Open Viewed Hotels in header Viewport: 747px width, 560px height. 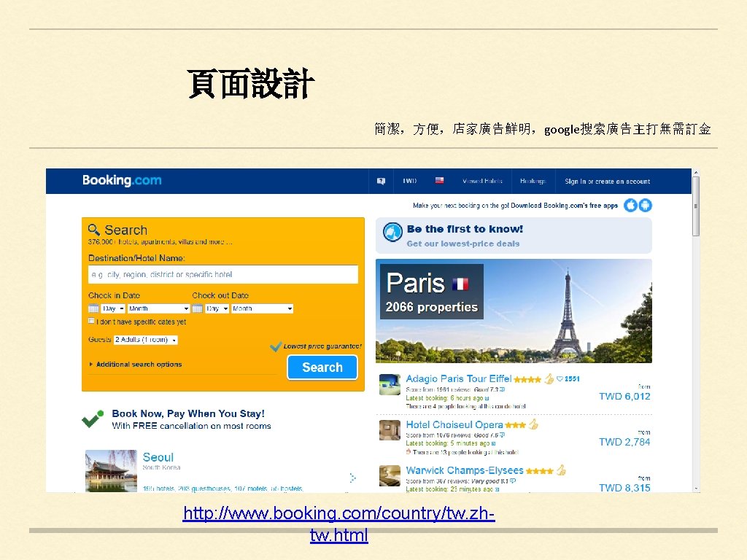[x=482, y=181]
